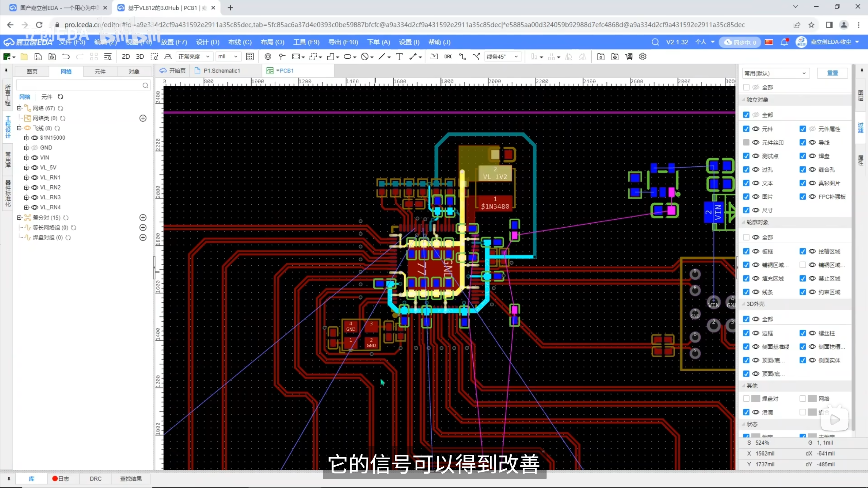Switch to 3D view mode

coord(140,57)
